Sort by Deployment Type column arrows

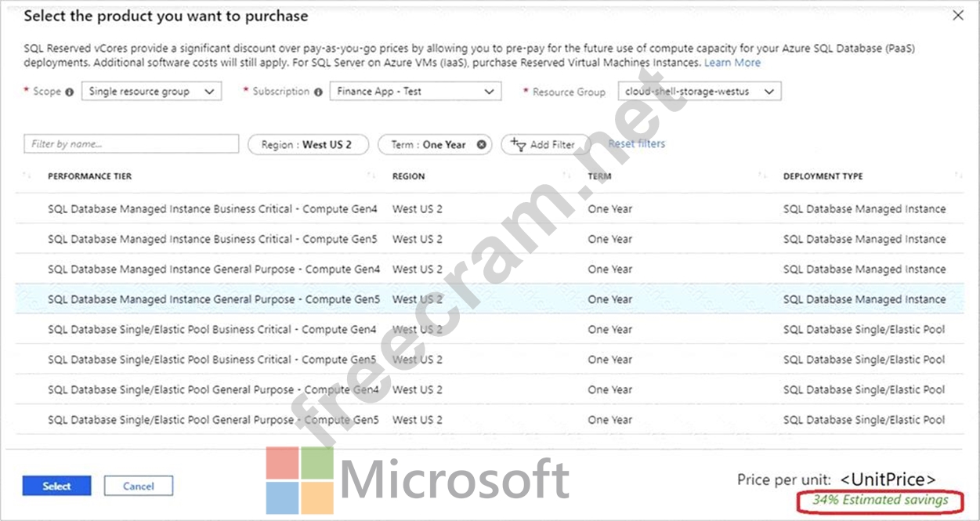coord(958,176)
